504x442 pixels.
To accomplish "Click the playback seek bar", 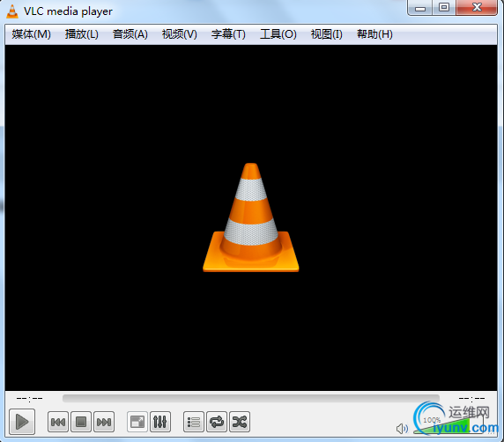I will coord(251,399).
